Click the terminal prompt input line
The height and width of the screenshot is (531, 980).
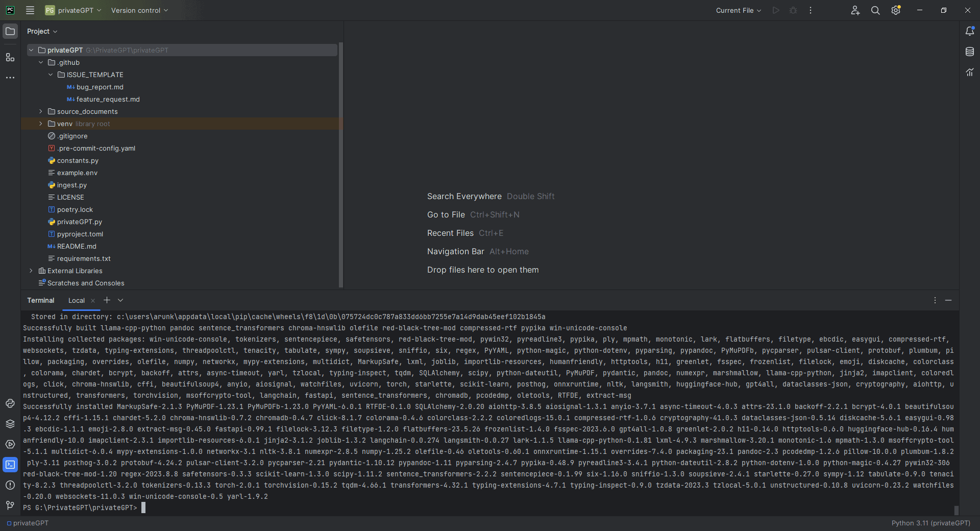[x=490, y=508]
